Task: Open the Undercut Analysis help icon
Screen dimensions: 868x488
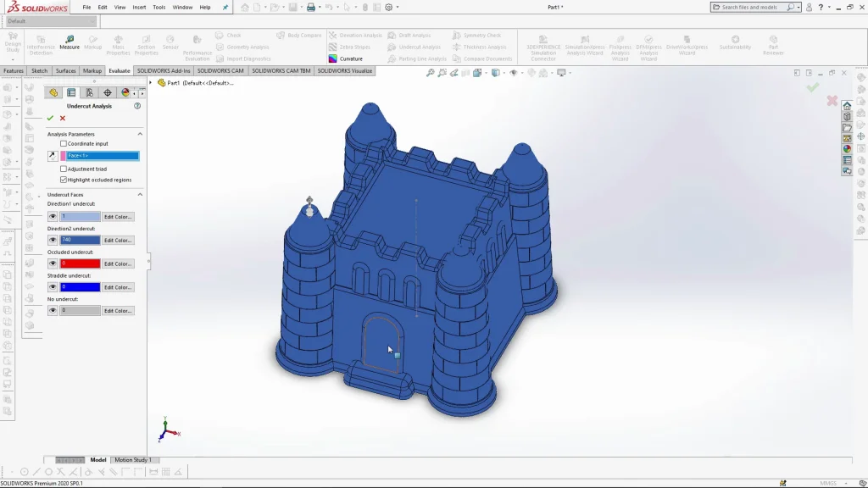Action: click(137, 106)
